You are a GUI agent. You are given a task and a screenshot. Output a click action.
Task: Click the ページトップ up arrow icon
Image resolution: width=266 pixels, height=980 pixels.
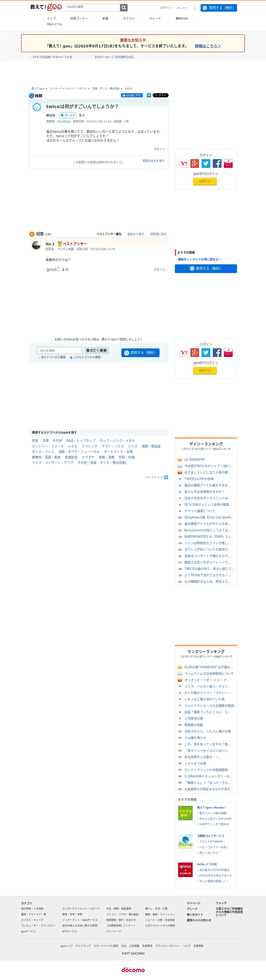(166, 477)
